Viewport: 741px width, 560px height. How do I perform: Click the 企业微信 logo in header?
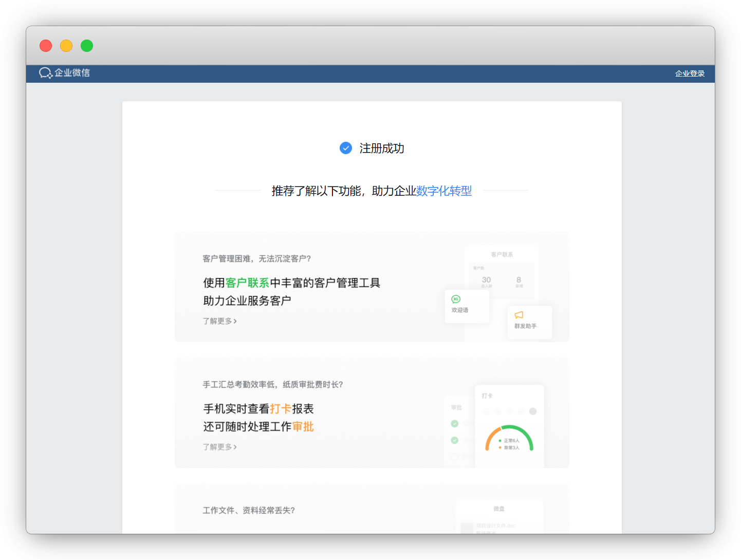(x=65, y=73)
